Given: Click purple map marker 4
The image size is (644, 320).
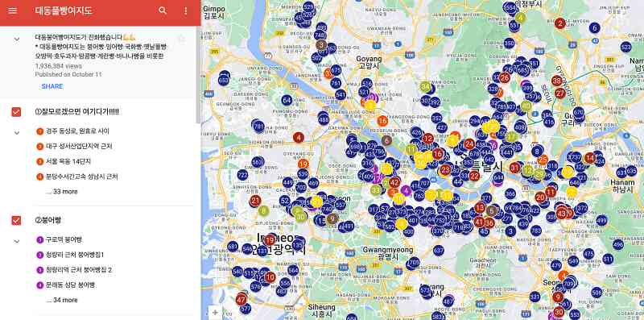Looking at the screenshot, I should [406, 190].
